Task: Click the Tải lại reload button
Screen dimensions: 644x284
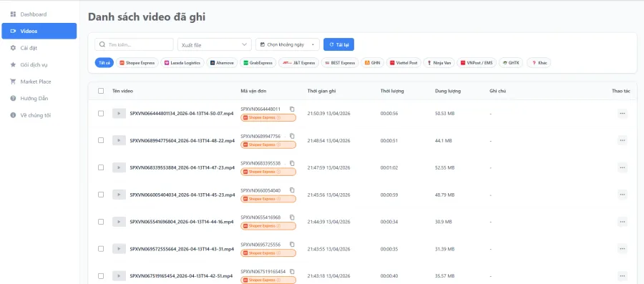Action: click(x=339, y=44)
